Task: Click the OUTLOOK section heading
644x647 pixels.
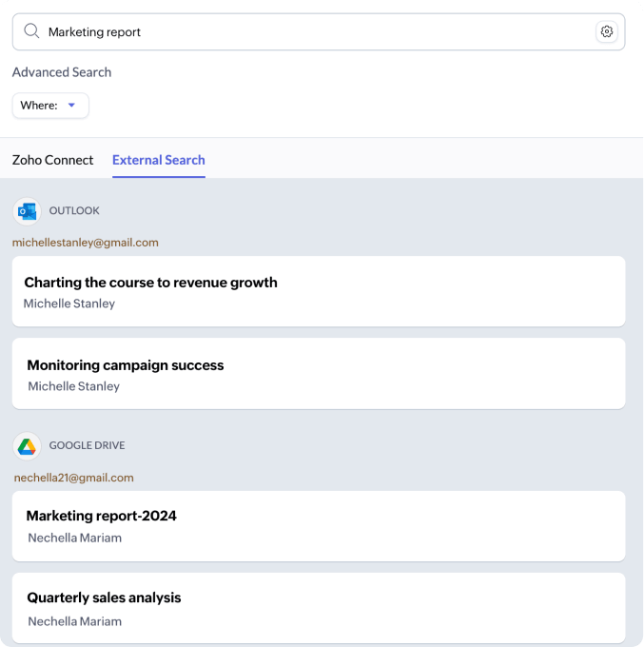Action: coord(74,211)
